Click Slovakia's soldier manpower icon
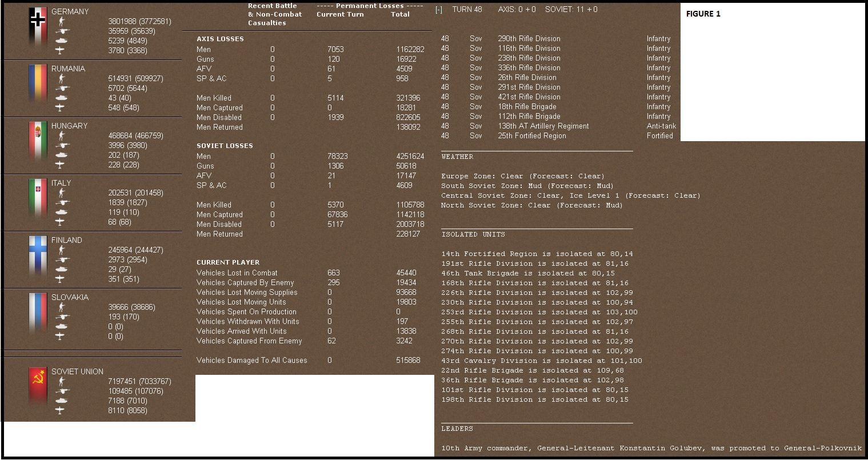Image resolution: width=868 pixels, height=460 pixels. click(x=61, y=307)
